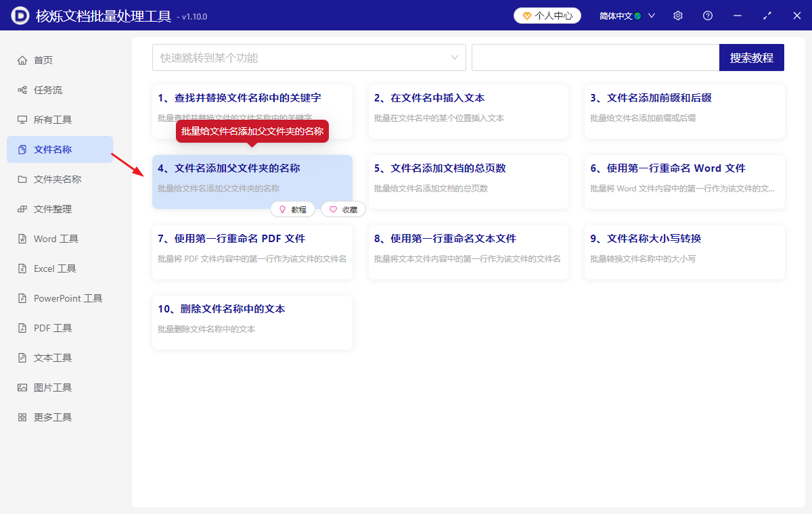Open the 个人中心 member center
Screen dimensions: 812x514
[547, 15]
